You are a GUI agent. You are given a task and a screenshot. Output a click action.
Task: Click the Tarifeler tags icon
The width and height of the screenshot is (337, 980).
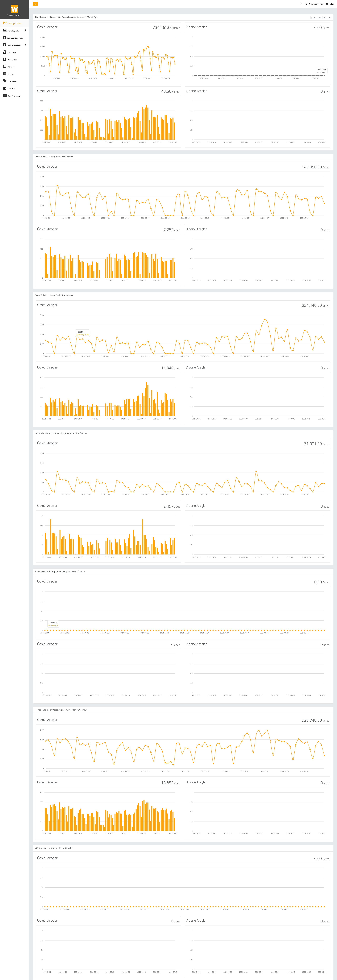pyautogui.click(x=5, y=81)
